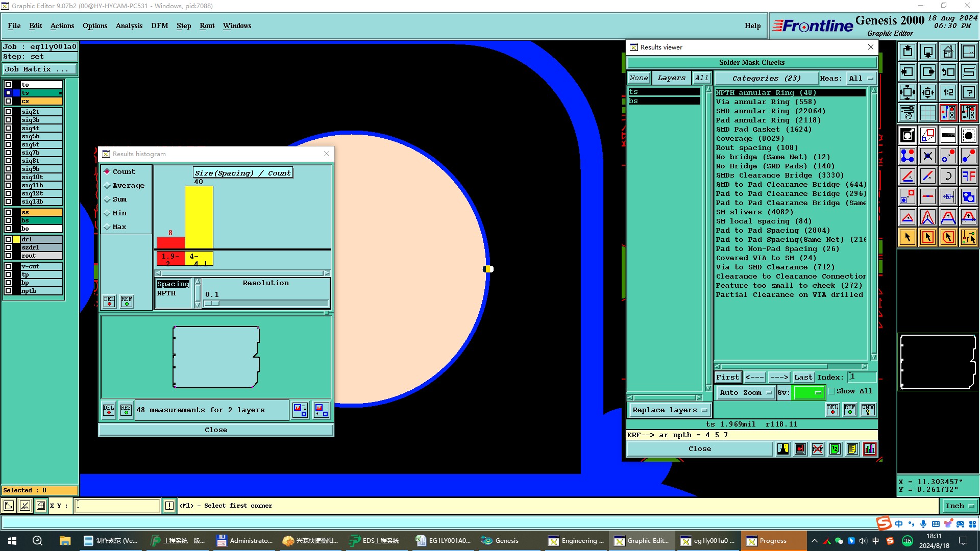Adjust the Resolution slider
980x551 pixels.
(212, 304)
